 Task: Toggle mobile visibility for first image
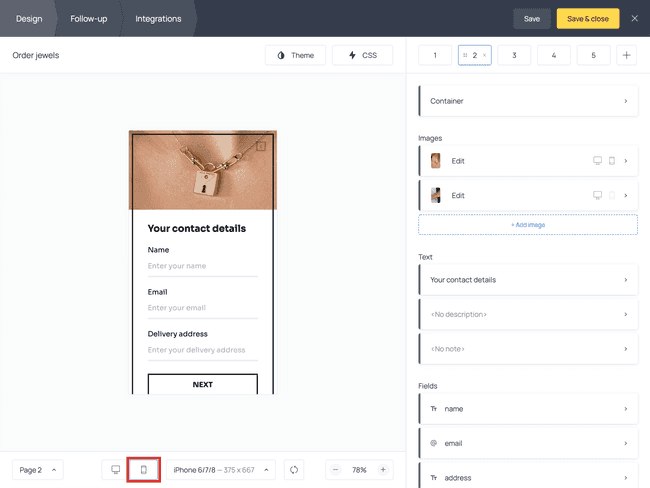tap(612, 160)
